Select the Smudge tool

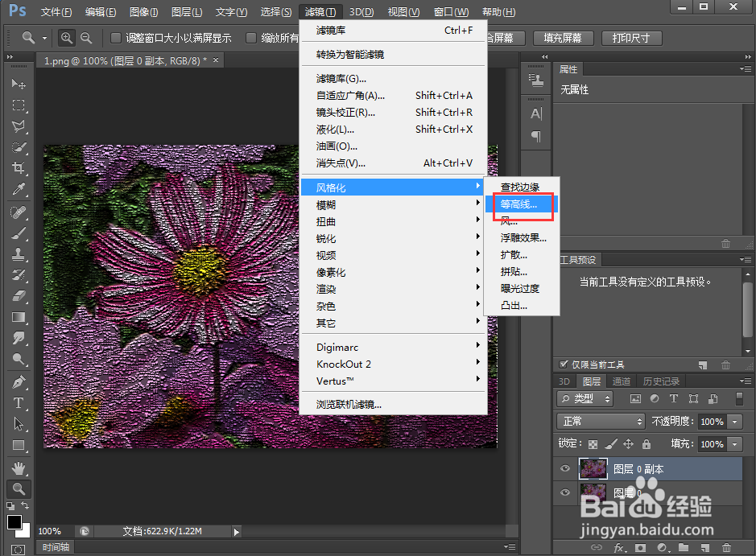pos(19,338)
